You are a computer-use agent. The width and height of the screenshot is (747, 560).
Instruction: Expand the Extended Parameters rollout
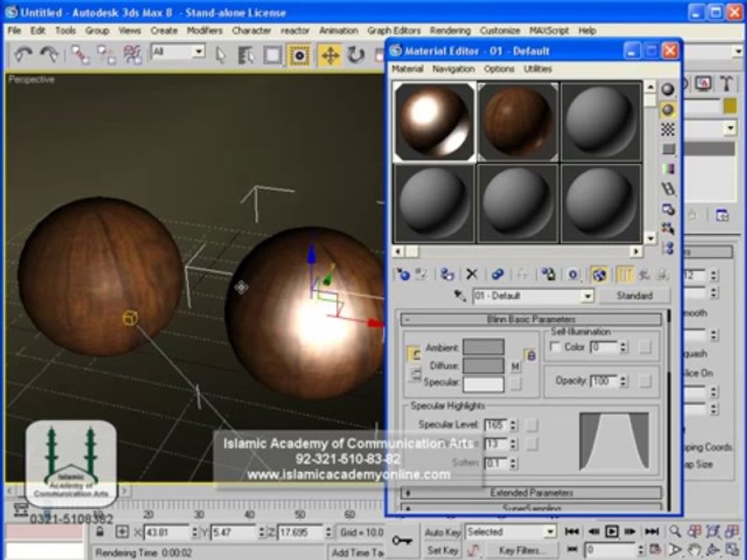pos(531,493)
